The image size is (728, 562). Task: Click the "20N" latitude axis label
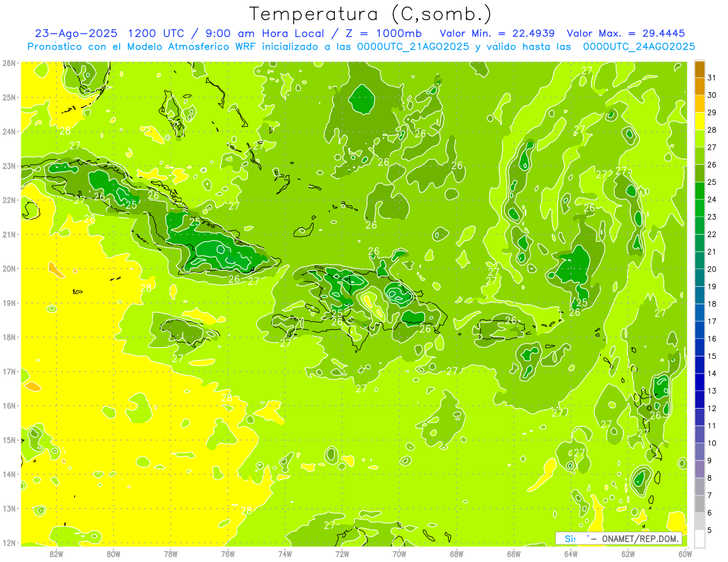coord(8,269)
